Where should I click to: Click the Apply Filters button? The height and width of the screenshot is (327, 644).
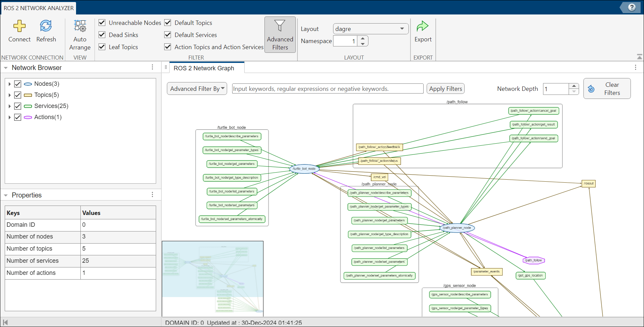(x=445, y=89)
